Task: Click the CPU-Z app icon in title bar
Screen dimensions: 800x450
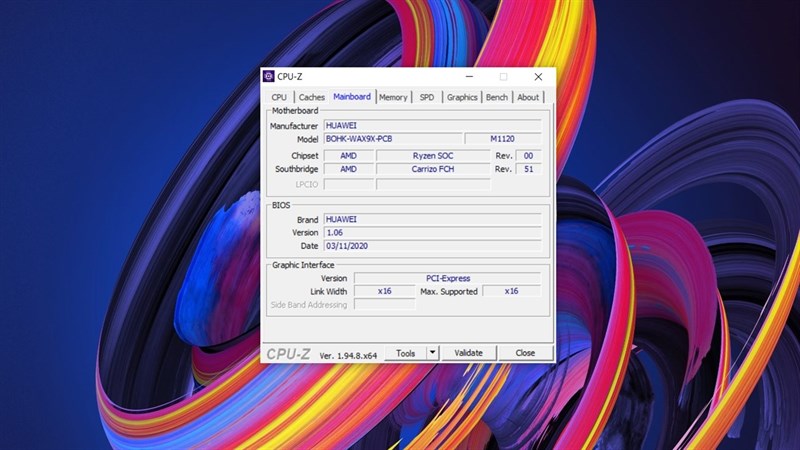Action: (x=268, y=77)
